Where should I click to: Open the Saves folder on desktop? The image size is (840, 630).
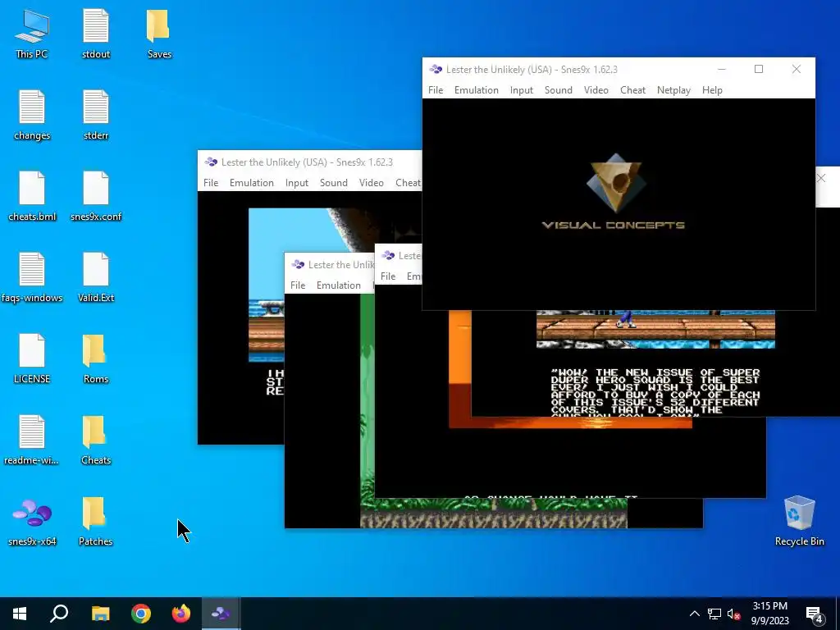click(159, 33)
